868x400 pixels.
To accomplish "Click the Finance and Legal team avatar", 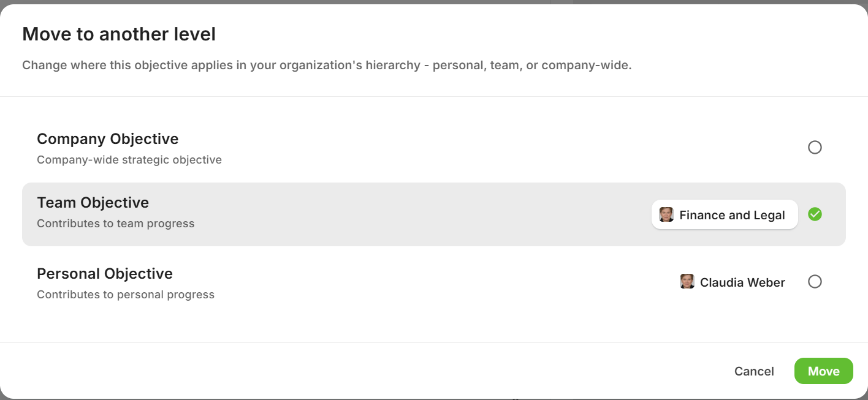I will 666,214.
